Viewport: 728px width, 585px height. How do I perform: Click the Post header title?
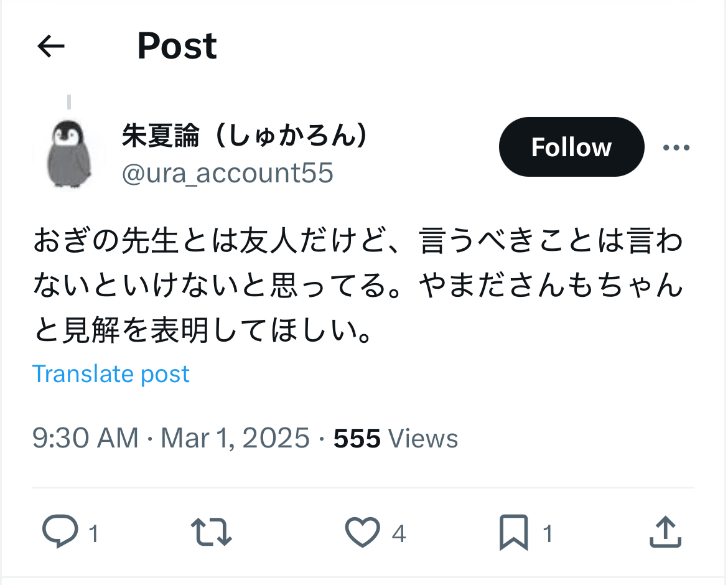[177, 46]
